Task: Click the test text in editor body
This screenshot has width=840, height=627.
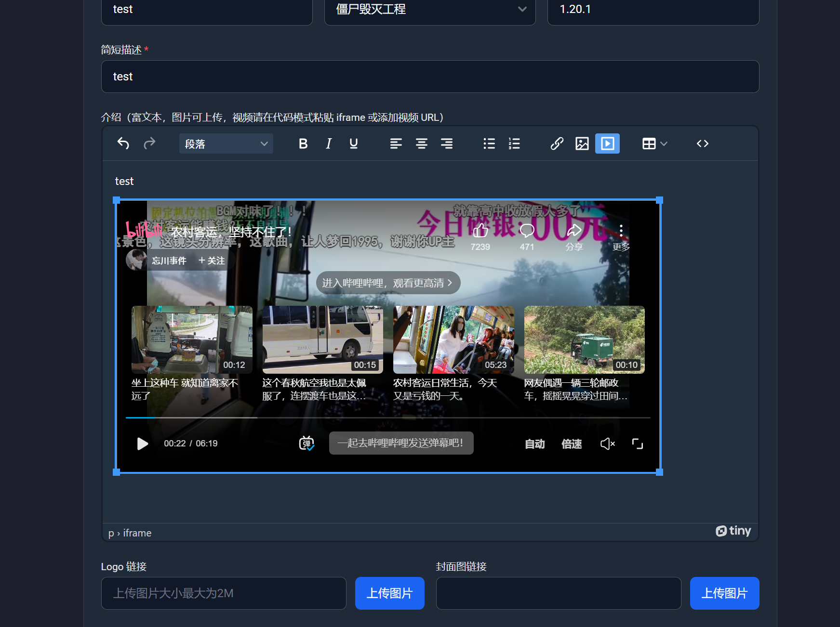Action: pos(124,181)
